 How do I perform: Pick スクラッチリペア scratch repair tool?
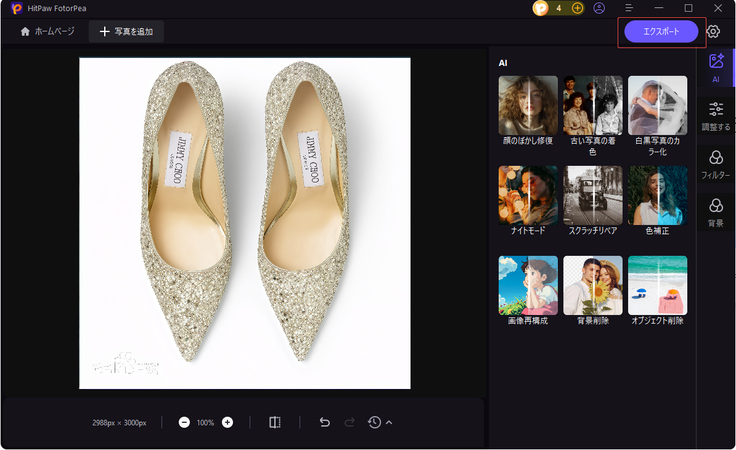[x=593, y=201]
